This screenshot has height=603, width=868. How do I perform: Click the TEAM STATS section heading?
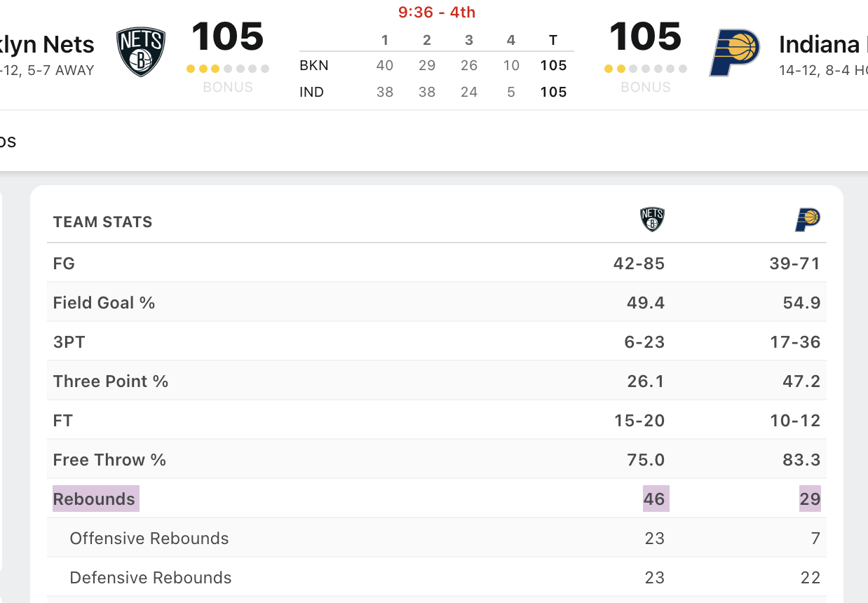click(x=102, y=222)
